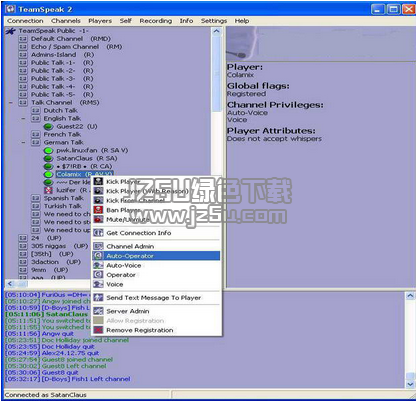Click the Server Admin menu icon
Screen dimensions: 416x402
[98, 311]
